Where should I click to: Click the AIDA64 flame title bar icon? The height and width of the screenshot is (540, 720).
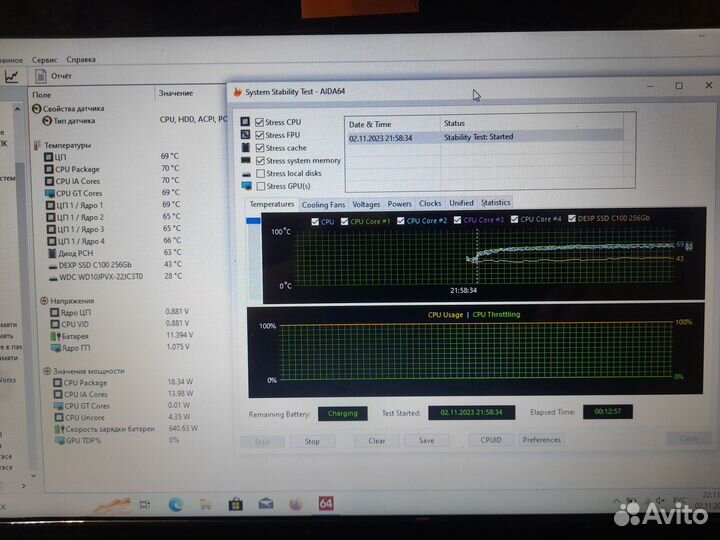237,92
